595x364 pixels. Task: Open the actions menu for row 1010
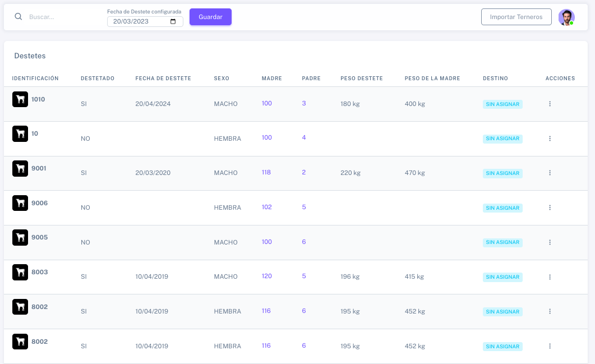click(550, 104)
